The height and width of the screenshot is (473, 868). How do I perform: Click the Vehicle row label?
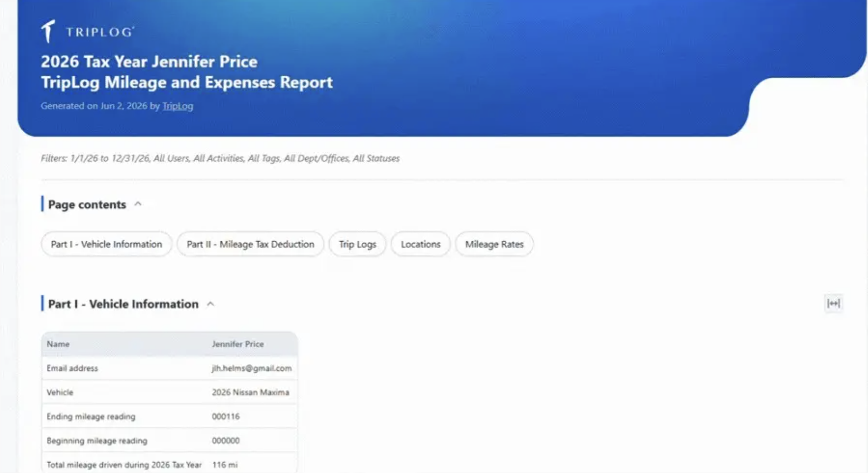tap(60, 393)
